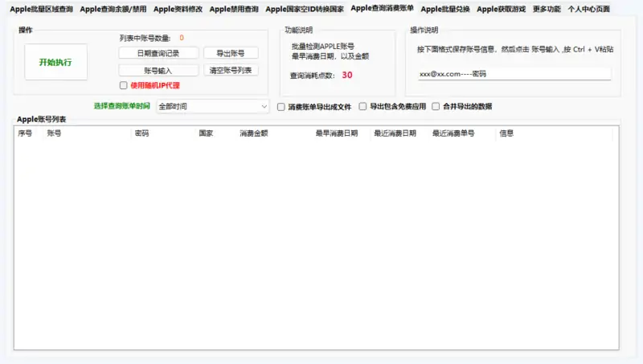643x364 pixels.
Task: Enable the 使用随机IP代理 checkbox
Action: (123, 85)
